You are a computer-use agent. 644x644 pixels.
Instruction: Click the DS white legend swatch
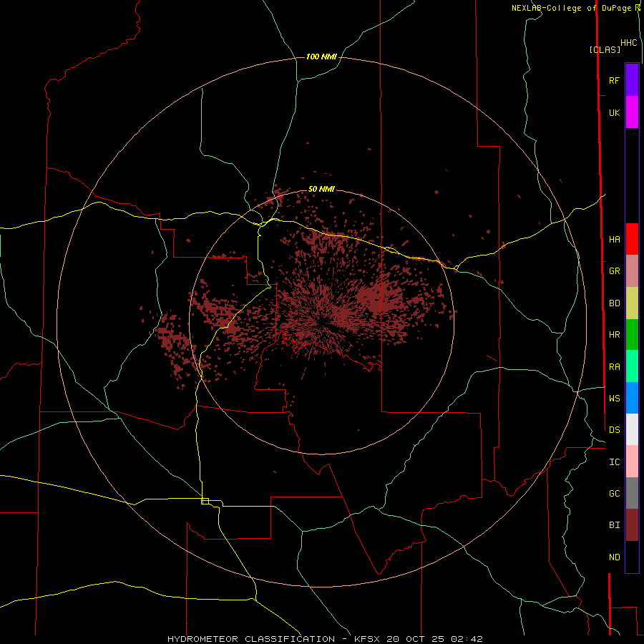pos(632,429)
